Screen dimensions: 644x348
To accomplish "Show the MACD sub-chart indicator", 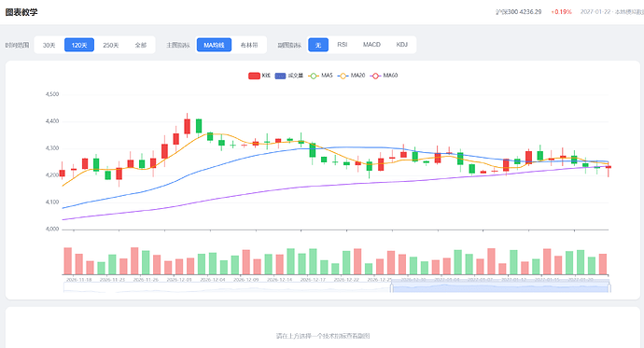I will tap(371, 45).
